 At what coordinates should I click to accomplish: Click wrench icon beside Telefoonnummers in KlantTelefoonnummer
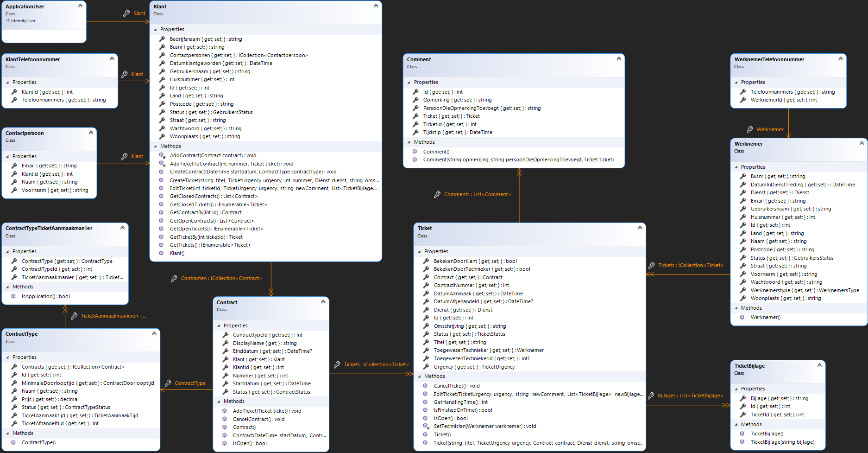(14, 100)
